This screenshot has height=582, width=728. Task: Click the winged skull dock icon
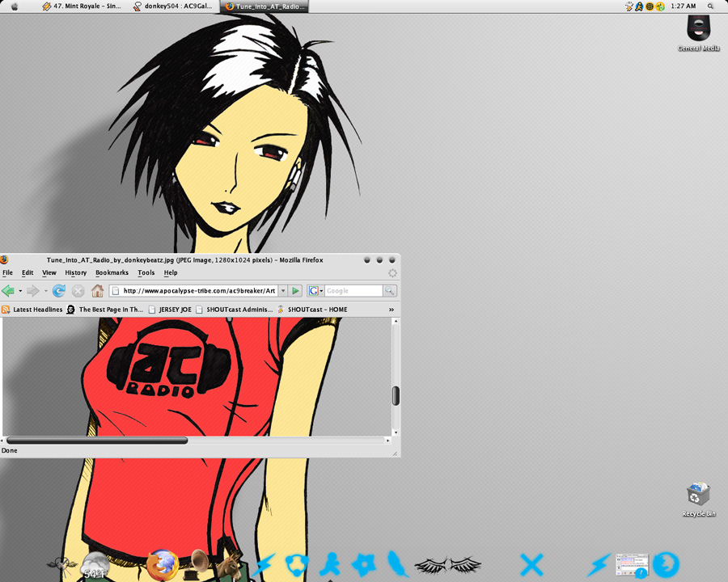click(62, 566)
